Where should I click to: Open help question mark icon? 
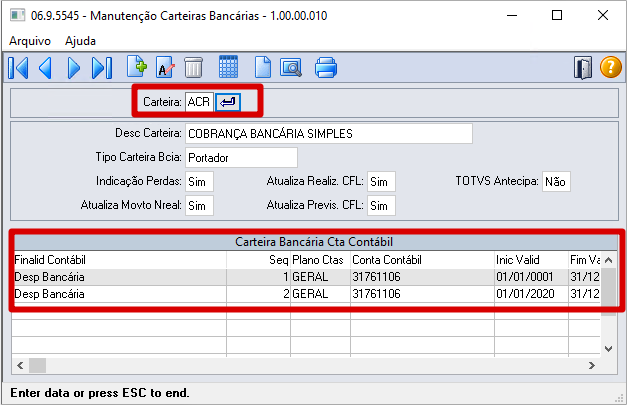(x=611, y=67)
